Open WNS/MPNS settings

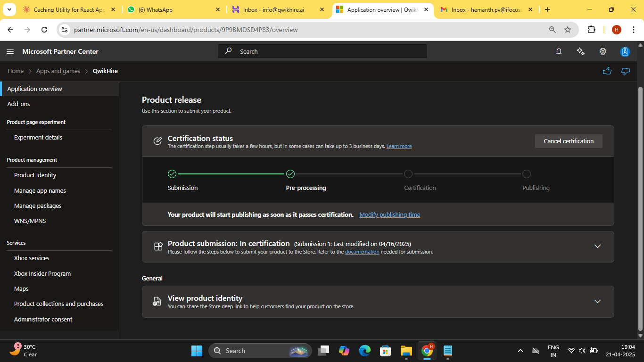(30, 221)
